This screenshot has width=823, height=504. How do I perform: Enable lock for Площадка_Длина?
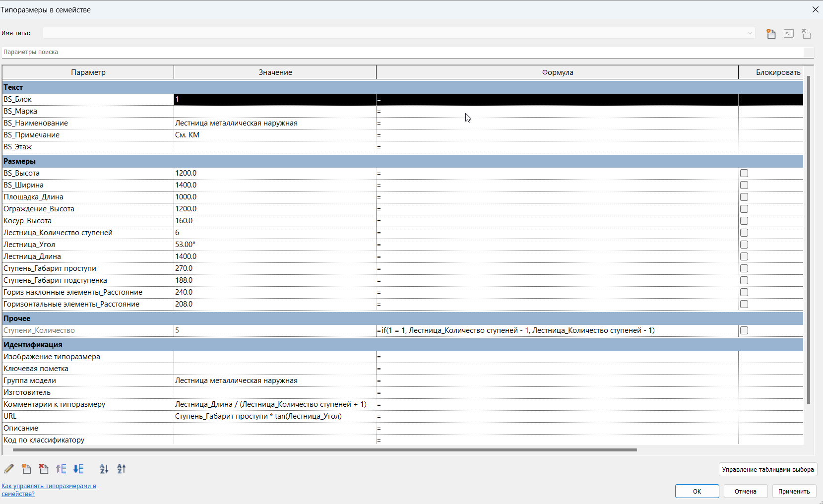tap(744, 197)
